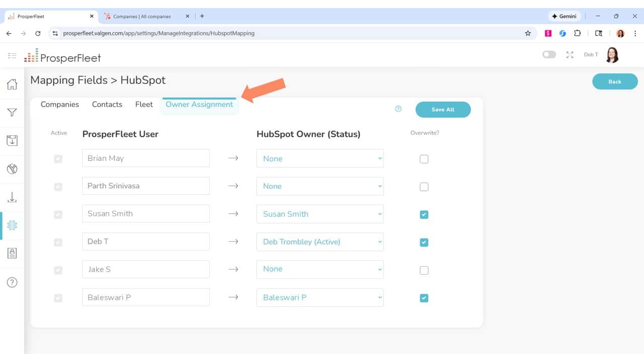Uncheck Overwrite for Baleswari P
This screenshot has width=644, height=362.
(424, 298)
